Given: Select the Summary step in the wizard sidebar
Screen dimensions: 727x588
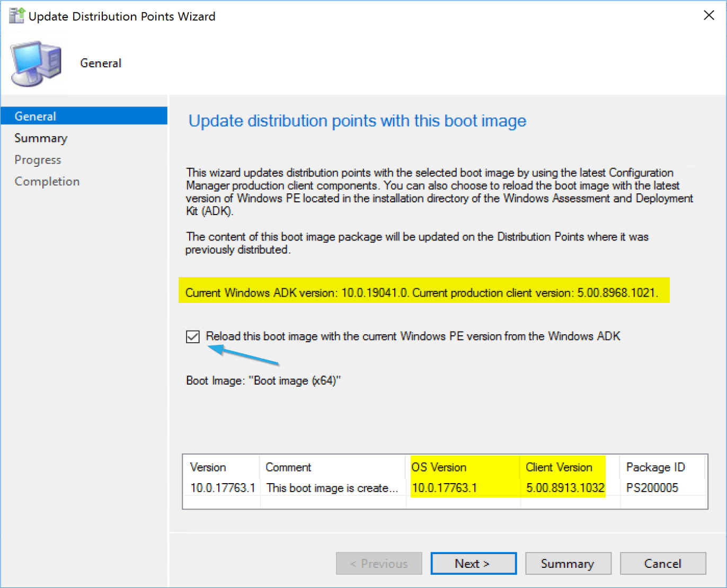Looking at the screenshot, I should click(41, 138).
